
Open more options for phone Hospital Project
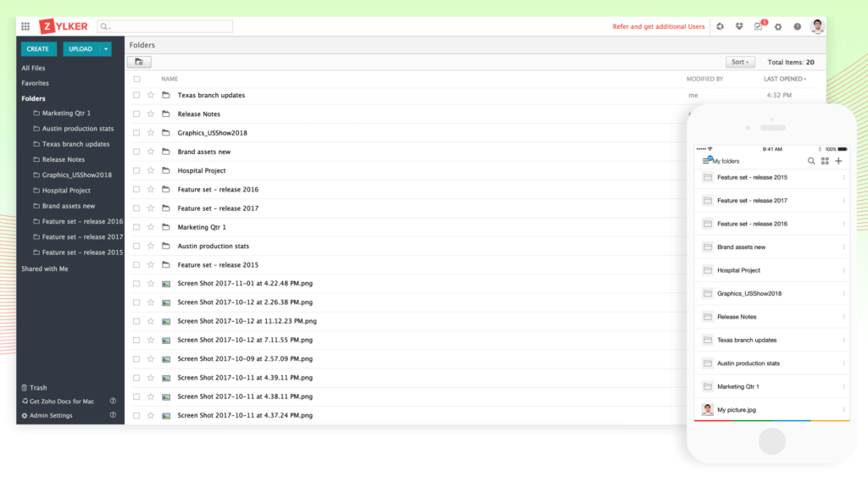(x=843, y=270)
